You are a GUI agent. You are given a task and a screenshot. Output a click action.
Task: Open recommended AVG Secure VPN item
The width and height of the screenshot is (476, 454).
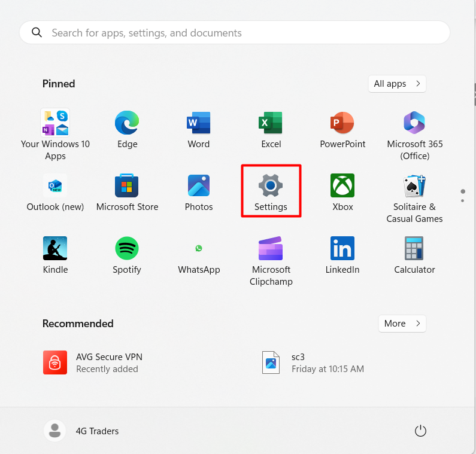(x=93, y=362)
